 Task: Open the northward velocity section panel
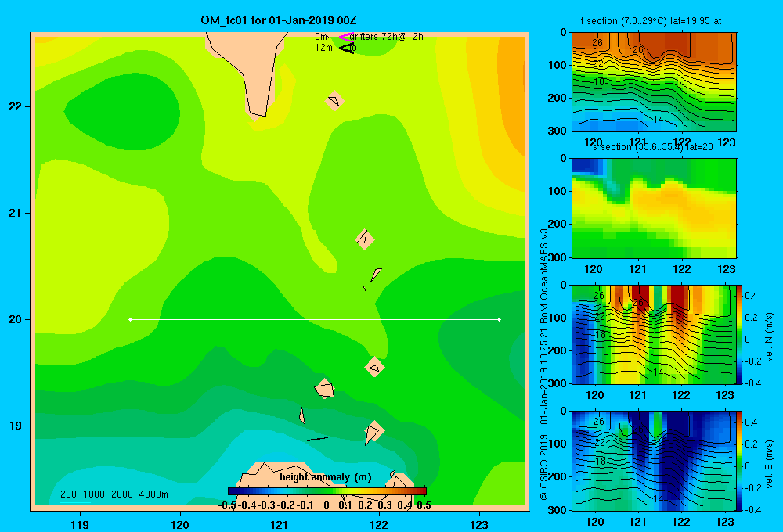pyautogui.click(x=654, y=334)
